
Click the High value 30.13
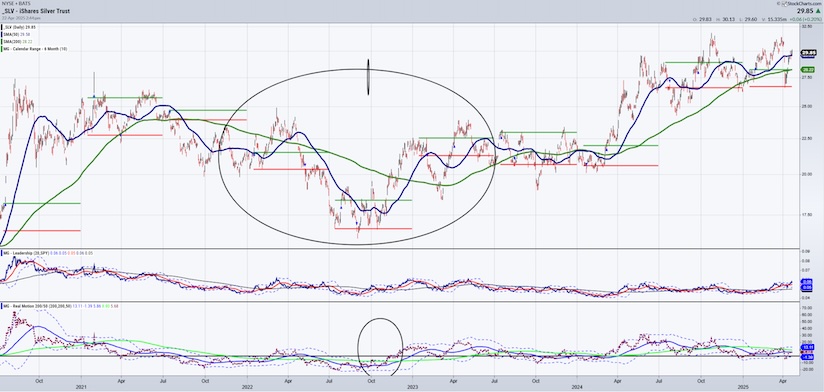click(728, 19)
